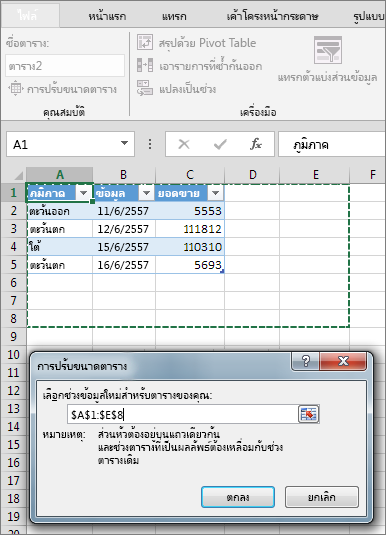Click สรุปด้วย Pivot Table icon
The image size is (386, 535).
tap(145, 42)
